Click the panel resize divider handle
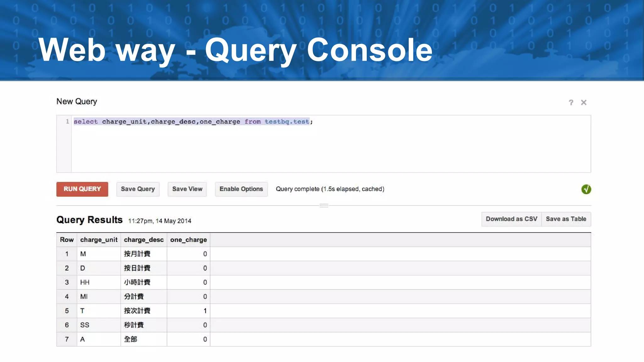The height and width of the screenshot is (362, 644). point(324,206)
